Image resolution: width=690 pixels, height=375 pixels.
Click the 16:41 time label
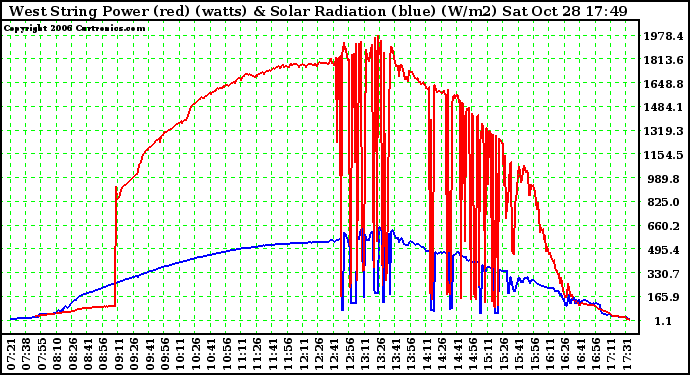click(x=581, y=354)
